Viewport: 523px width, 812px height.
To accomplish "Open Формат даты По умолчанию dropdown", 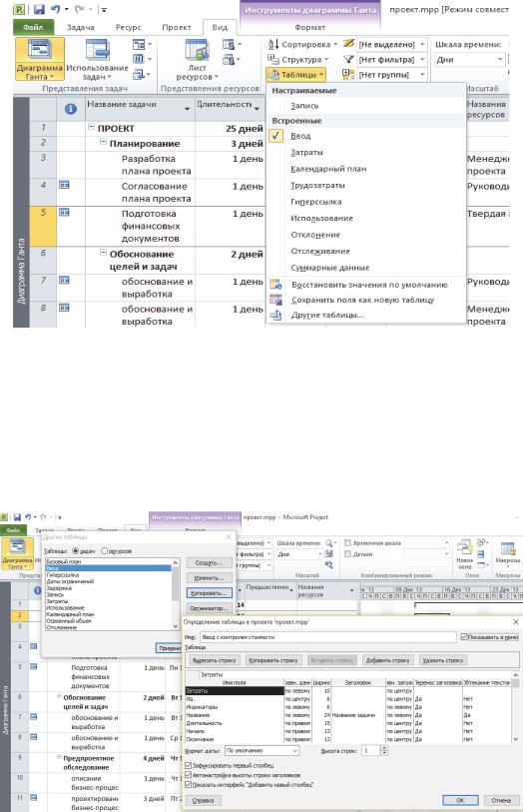I will pyautogui.click(x=294, y=750).
